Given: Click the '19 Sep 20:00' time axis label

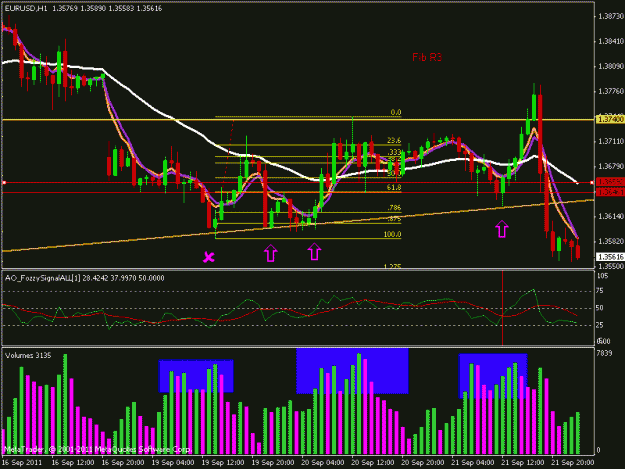Looking at the screenshot, I should pos(273,463).
